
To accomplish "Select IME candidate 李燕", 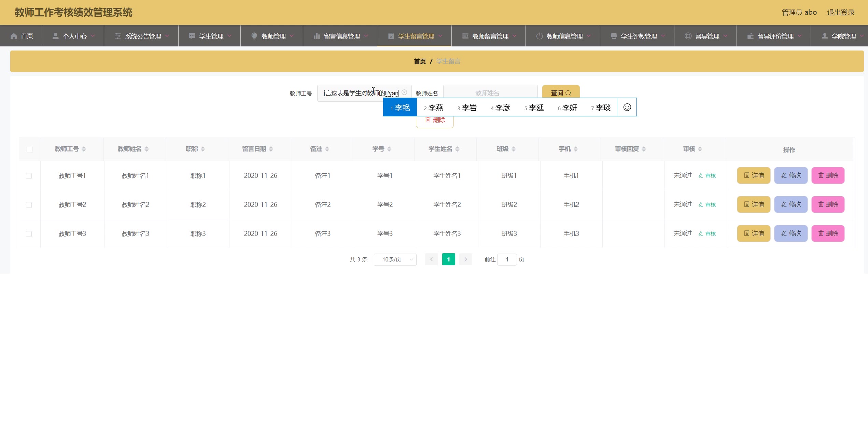I will 434,108.
